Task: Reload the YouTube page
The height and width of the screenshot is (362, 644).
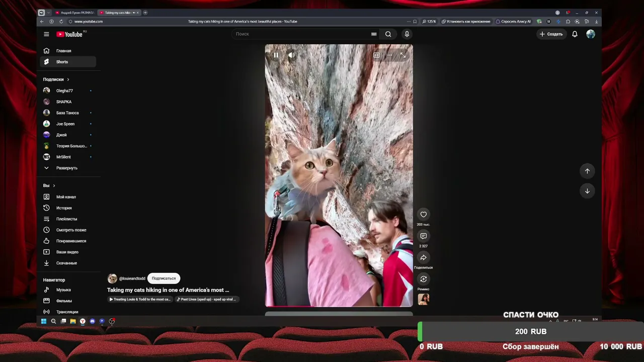Action: [61, 22]
